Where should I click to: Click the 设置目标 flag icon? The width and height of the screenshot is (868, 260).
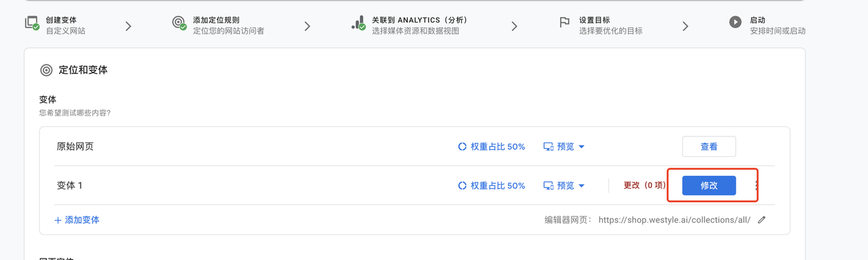(x=564, y=22)
